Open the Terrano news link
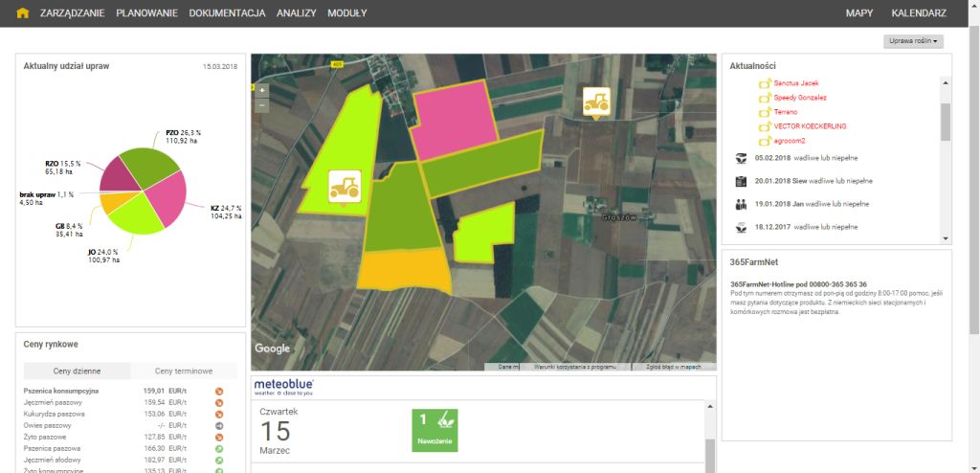Screen dimensions: 980x473 [x=787, y=112]
